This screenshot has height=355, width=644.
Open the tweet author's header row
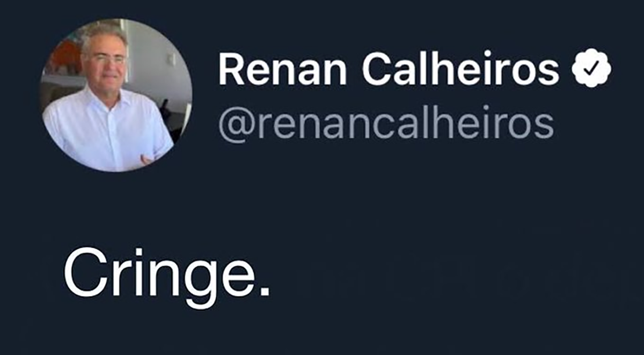click(x=325, y=95)
